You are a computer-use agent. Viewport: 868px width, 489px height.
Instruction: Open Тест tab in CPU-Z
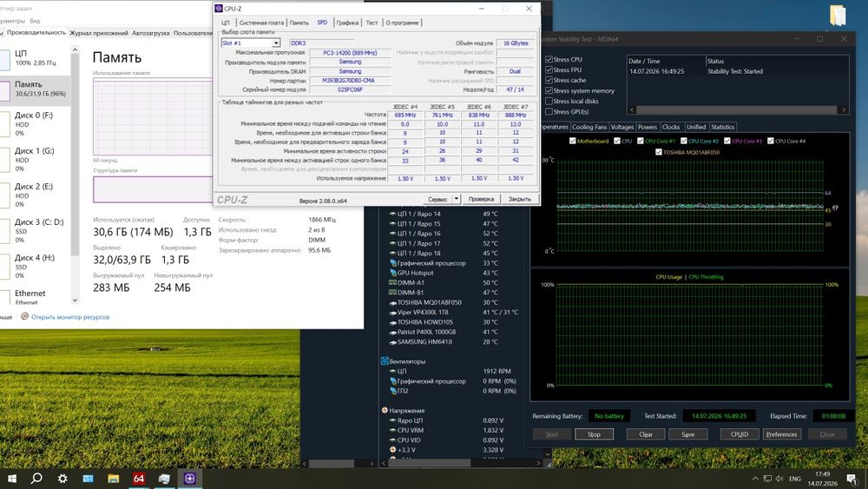tap(372, 23)
